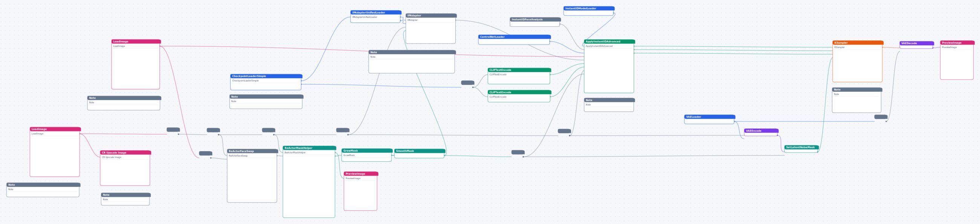Viewport: 980px width, 224px height.
Task: Click the VAEDecode node
Action: 916,45
